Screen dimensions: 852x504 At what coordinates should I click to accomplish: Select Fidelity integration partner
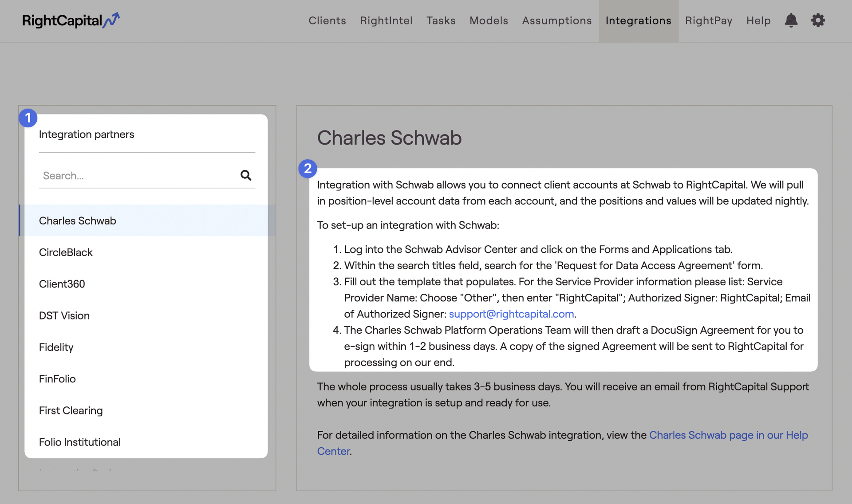coord(147,347)
